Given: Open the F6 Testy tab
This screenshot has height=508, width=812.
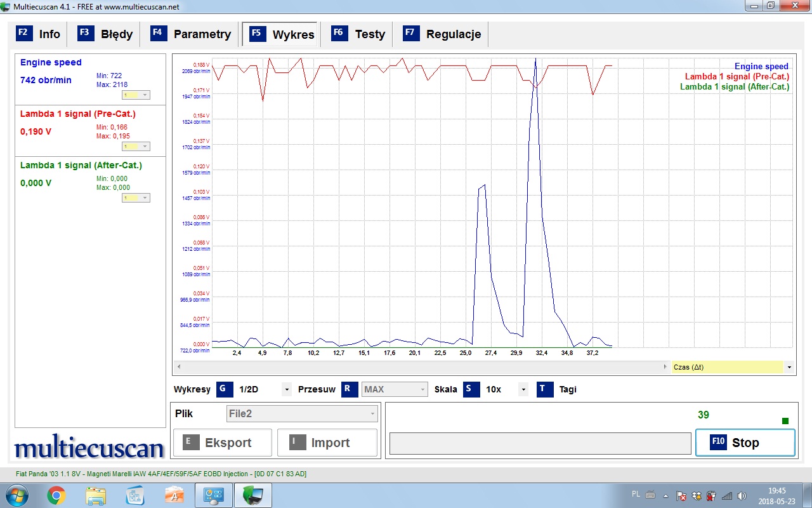Looking at the screenshot, I should [358, 34].
